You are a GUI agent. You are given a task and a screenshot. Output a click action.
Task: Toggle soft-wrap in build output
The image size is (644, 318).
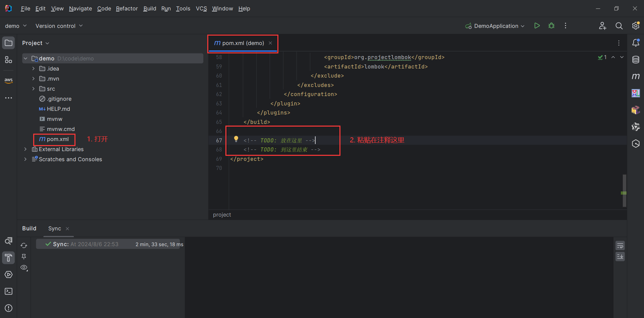coord(620,246)
